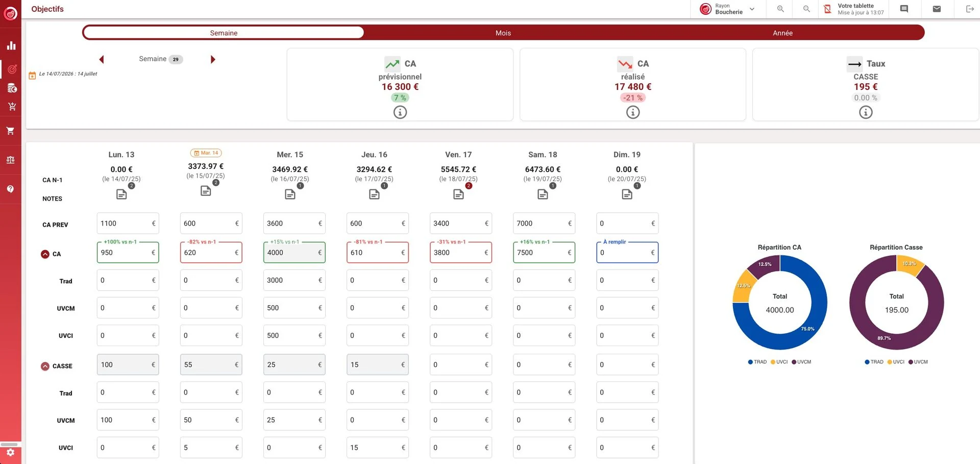Open the chat messages icon

tap(904, 9)
